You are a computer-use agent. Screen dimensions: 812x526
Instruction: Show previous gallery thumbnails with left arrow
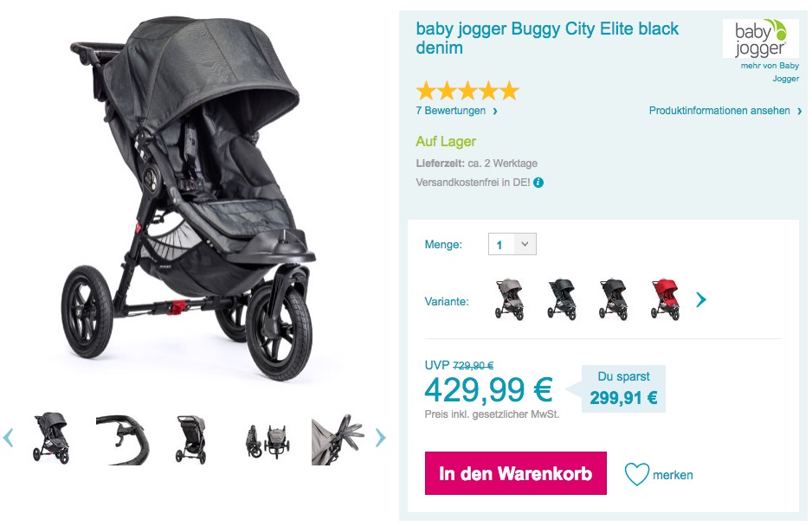(x=8, y=438)
